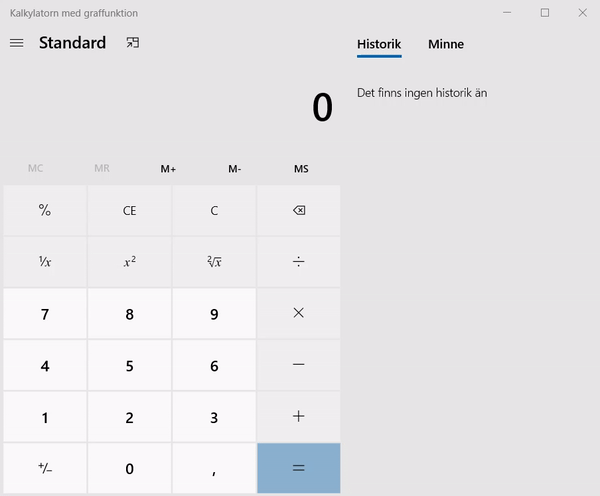Tap digit 2

click(130, 416)
